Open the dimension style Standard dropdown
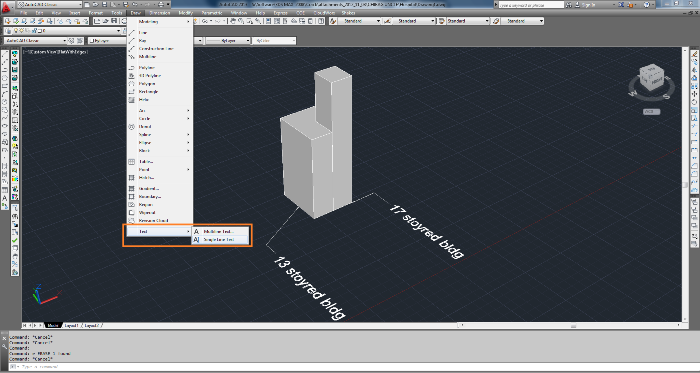This screenshot has height=373, width=700. [x=413, y=21]
